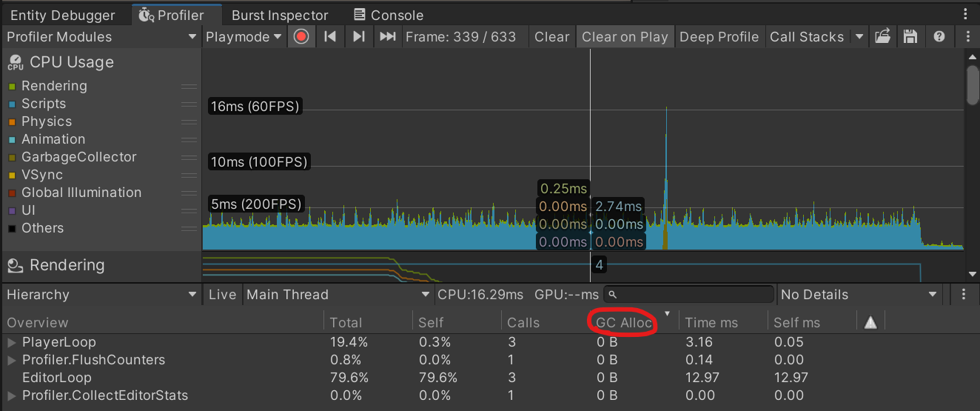
Task: Expand the PlayerLoop tree row
Action: pyautogui.click(x=12, y=343)
